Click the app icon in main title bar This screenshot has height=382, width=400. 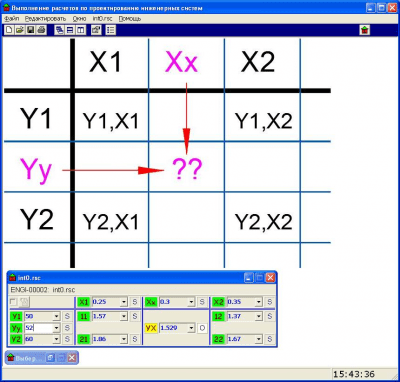(x=6, y=8)
